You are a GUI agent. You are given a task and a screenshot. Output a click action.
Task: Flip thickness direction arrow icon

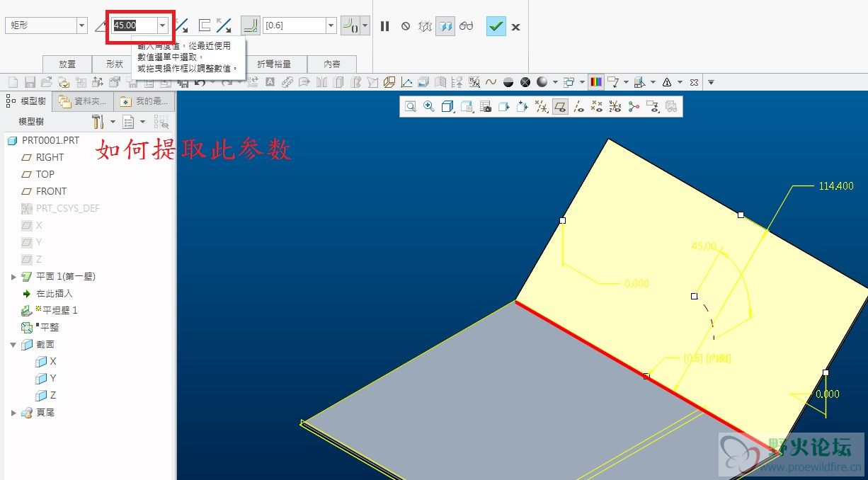click(224, 26)
